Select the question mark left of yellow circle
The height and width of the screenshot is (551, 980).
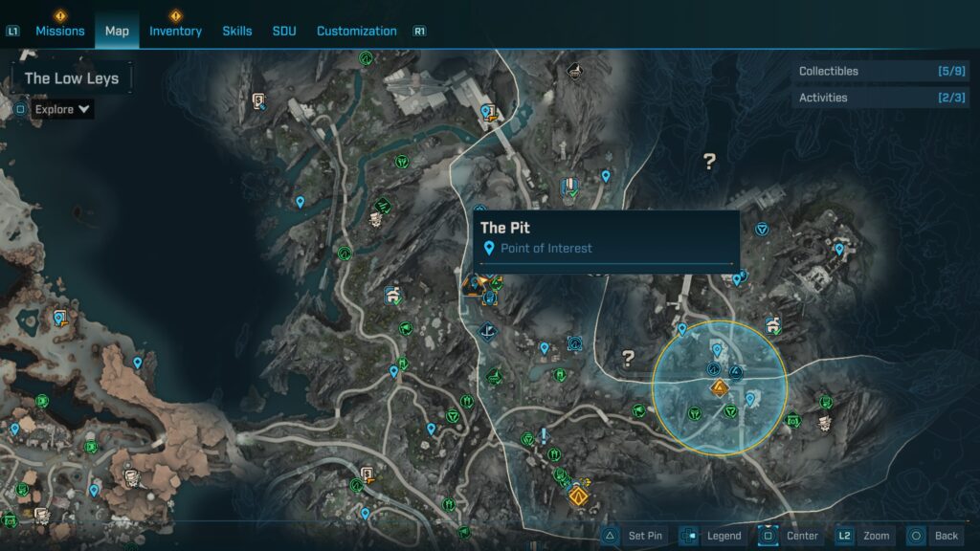[628, 359]
